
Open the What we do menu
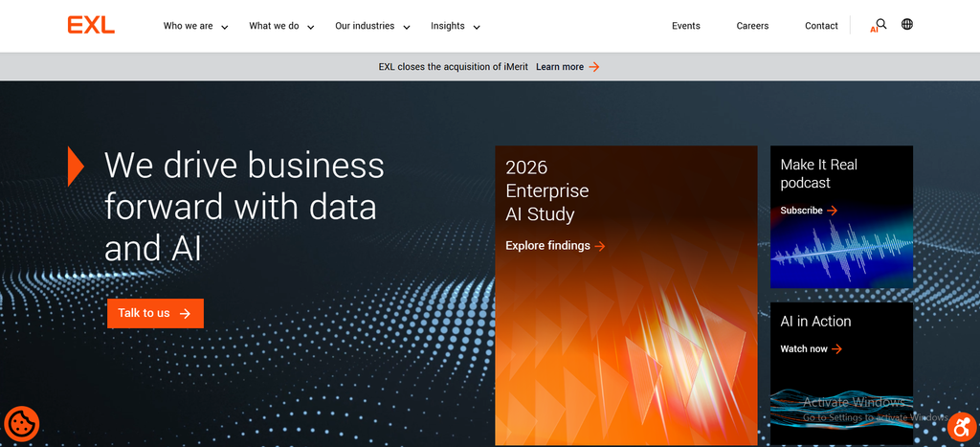pos(274,26)
